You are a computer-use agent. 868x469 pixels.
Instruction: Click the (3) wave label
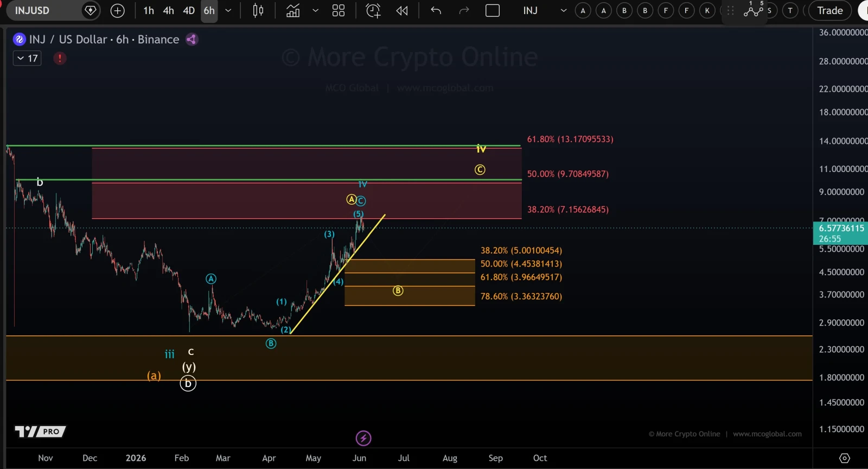click(329, 234)
